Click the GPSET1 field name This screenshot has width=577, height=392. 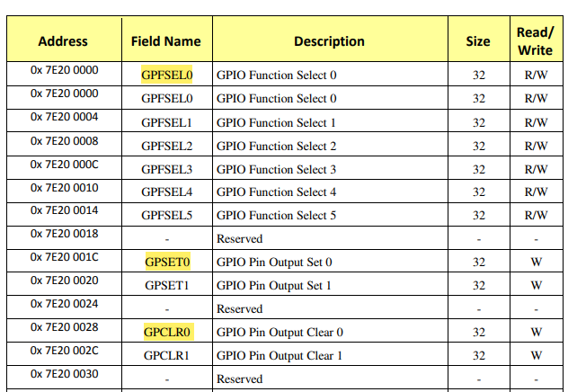click(x=166, y=285)
